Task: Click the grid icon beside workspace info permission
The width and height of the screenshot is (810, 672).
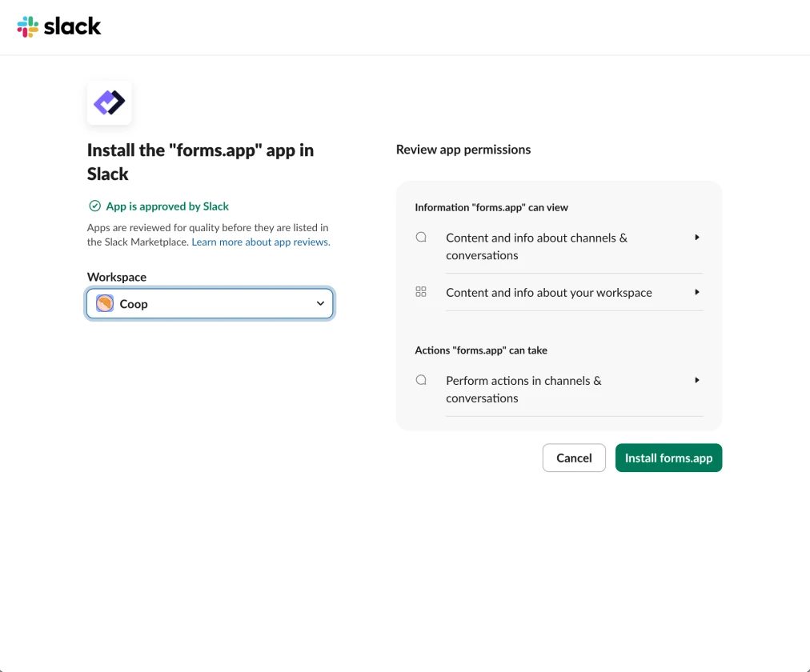Action: pyautogui.click(x=421, y=292)
